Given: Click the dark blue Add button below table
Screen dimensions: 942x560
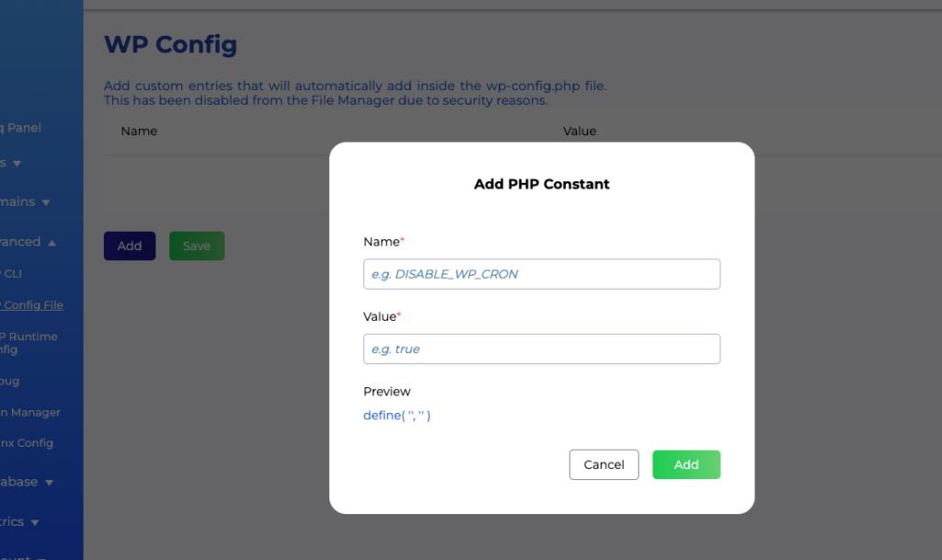Looking at the screenshot, I should click(130, 246).
